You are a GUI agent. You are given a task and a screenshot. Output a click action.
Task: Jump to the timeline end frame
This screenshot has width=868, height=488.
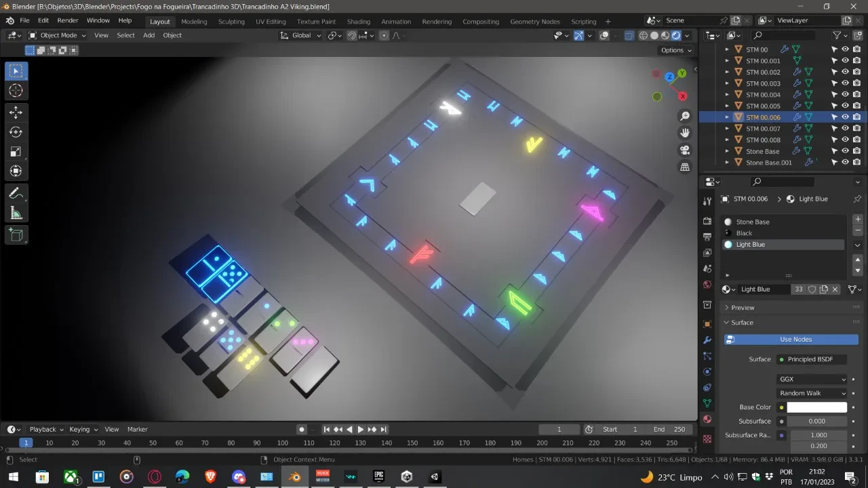coord(384,429)
